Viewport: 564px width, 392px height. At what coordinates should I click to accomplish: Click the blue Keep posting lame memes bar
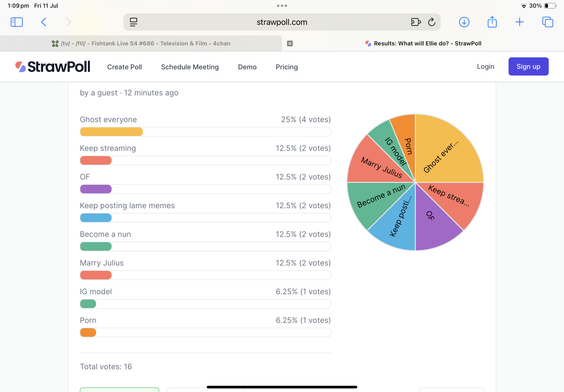[x=96, y=218]
